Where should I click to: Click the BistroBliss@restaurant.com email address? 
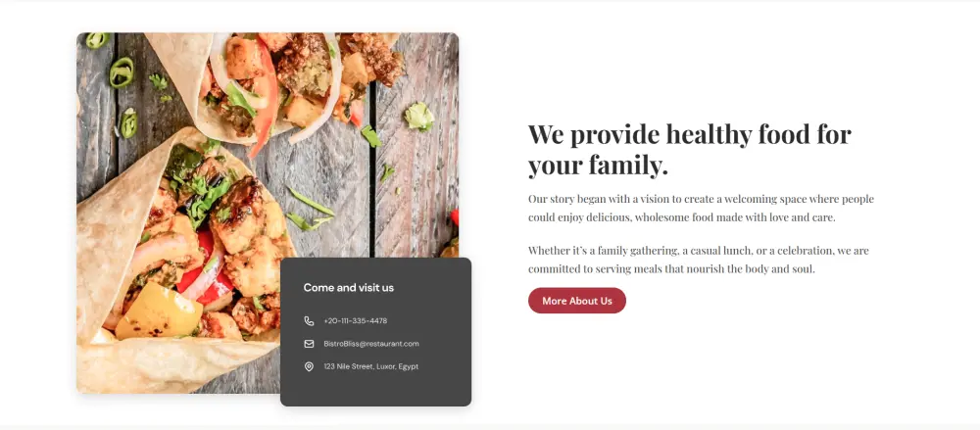(371, 344)
